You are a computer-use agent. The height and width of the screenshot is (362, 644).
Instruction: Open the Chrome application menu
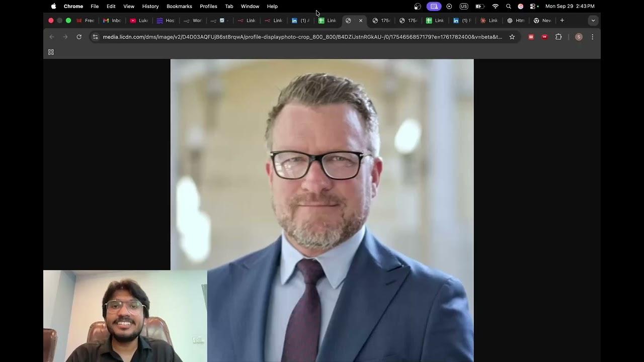click(x=73, y=7)
